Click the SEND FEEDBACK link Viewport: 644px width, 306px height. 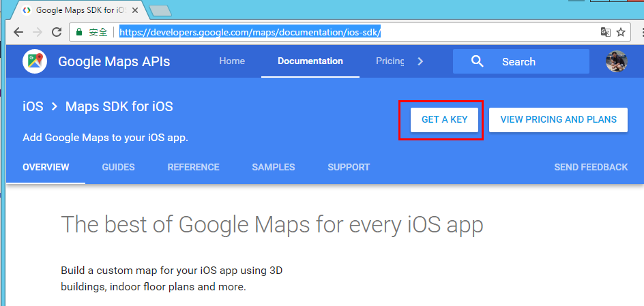click(x=591, y=167)
